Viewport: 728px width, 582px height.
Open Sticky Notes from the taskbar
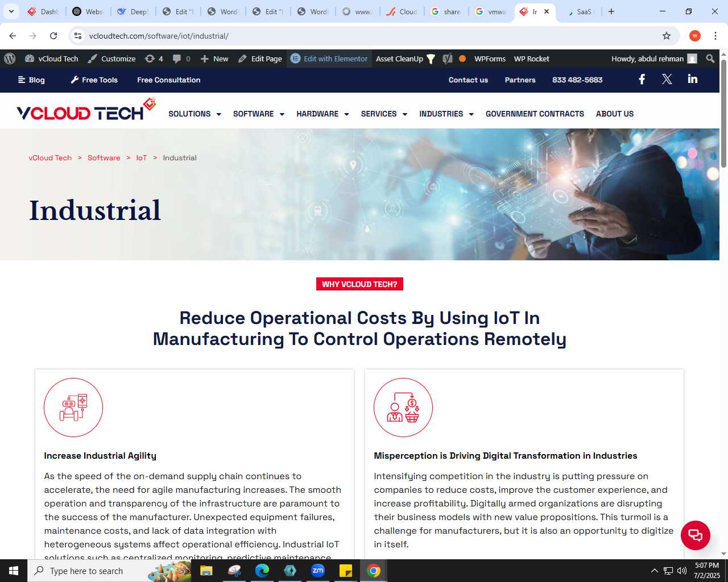pyautogui.click(x=346, y=571)
